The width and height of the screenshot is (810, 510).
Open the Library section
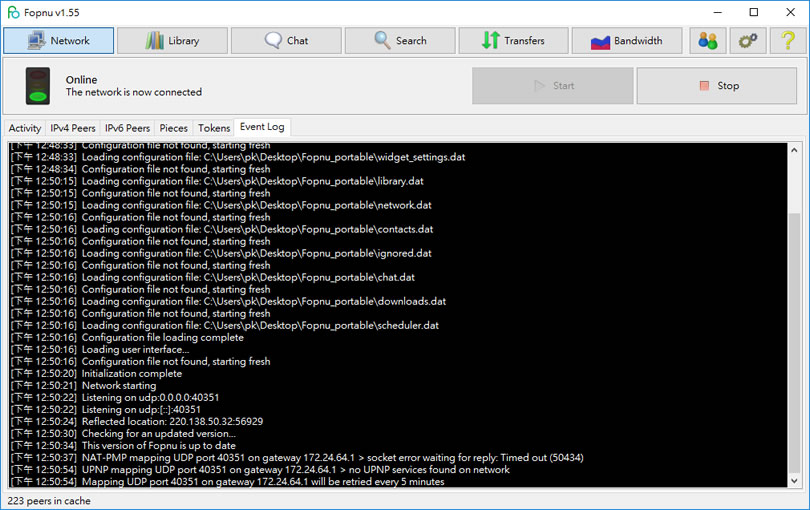pyautogui.click(x=172, y=40)
